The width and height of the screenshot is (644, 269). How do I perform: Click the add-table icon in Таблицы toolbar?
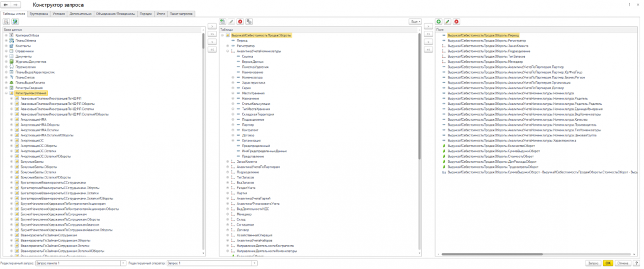coord(223,21)
